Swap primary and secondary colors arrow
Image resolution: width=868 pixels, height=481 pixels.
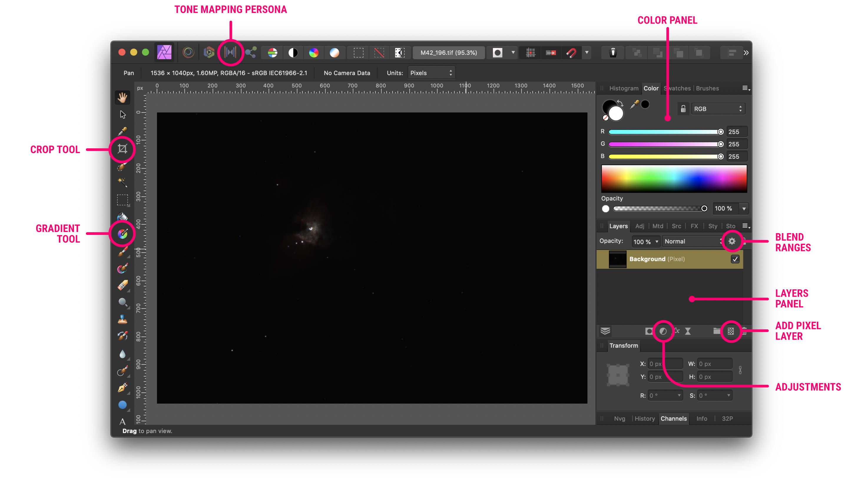point(620,103)
